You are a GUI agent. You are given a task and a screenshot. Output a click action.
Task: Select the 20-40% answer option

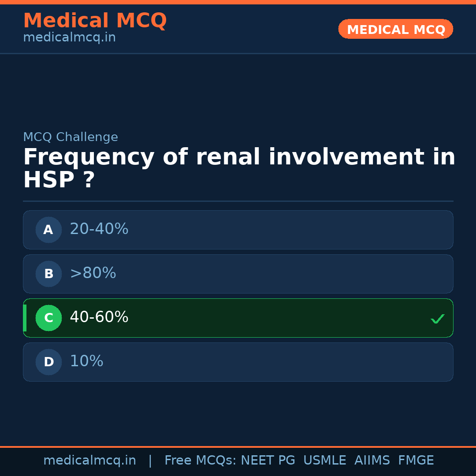click(99, 229)
